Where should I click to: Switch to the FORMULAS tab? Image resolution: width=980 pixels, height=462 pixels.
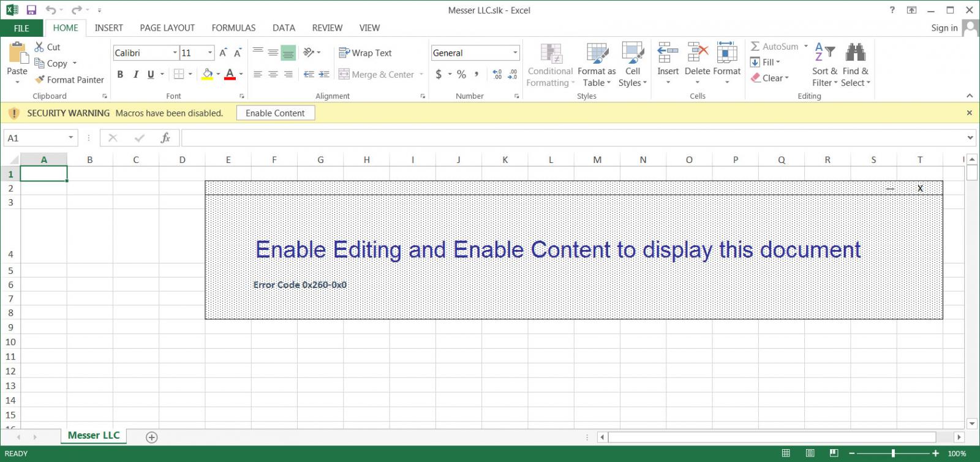pos(233,28)
